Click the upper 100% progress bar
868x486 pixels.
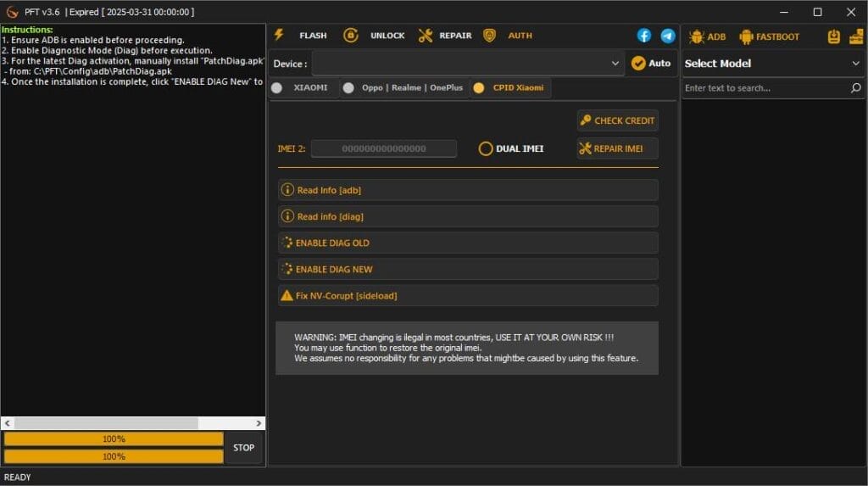pyautogui.click(x=114, y=439)
